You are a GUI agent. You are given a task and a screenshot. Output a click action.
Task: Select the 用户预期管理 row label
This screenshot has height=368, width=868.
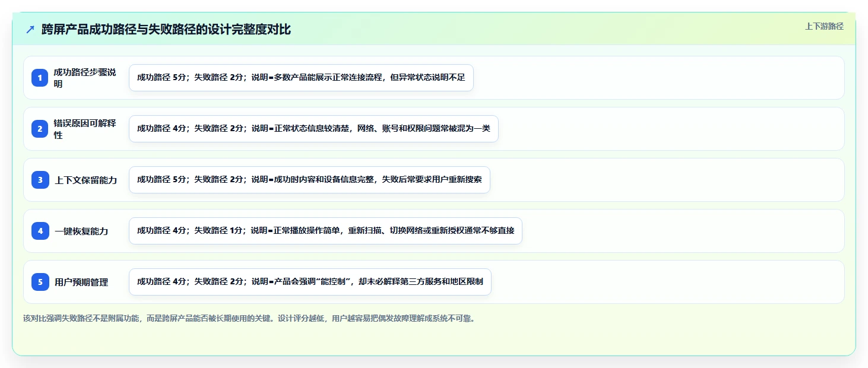[81, 282]
